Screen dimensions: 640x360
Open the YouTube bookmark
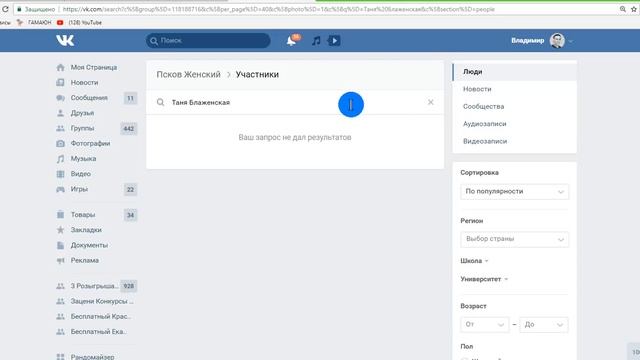79,22
